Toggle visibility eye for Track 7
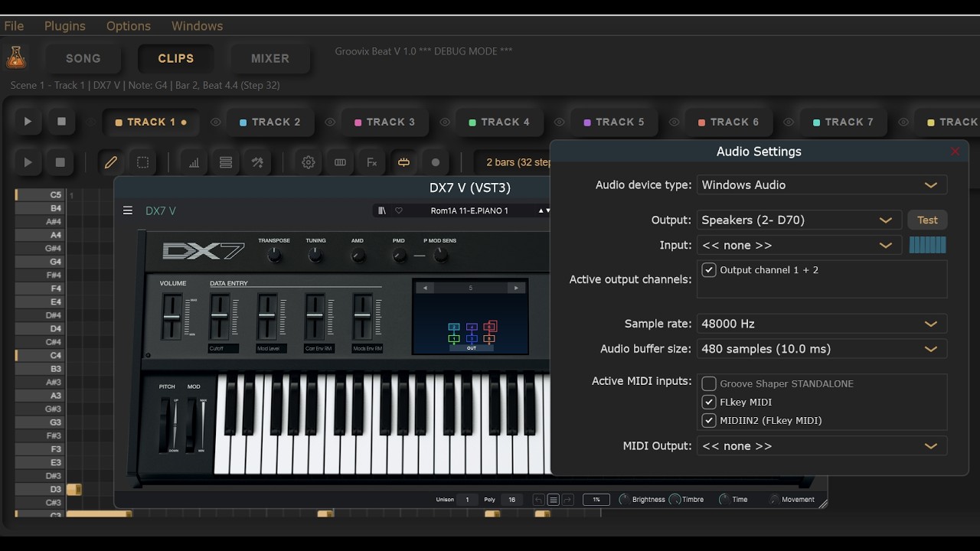Image resolution: width=980 pixels, height=551 pixels. click(789, 122)
